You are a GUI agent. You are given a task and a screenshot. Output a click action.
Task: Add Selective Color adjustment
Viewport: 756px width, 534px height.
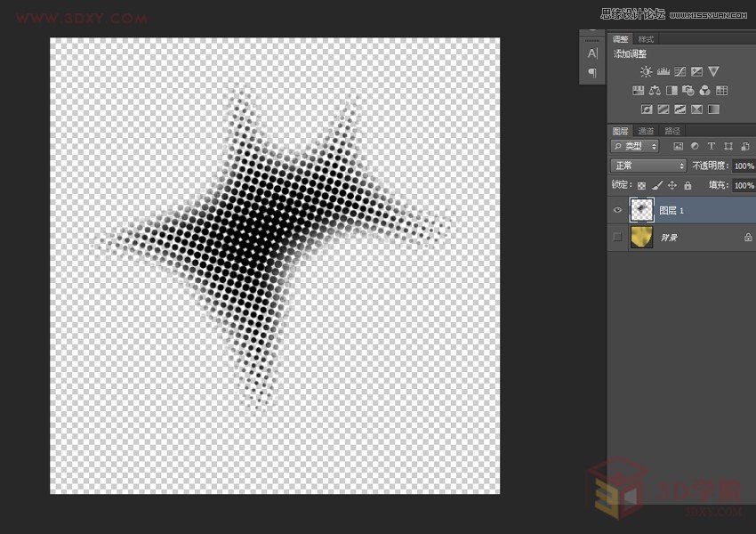coord(696,109)
